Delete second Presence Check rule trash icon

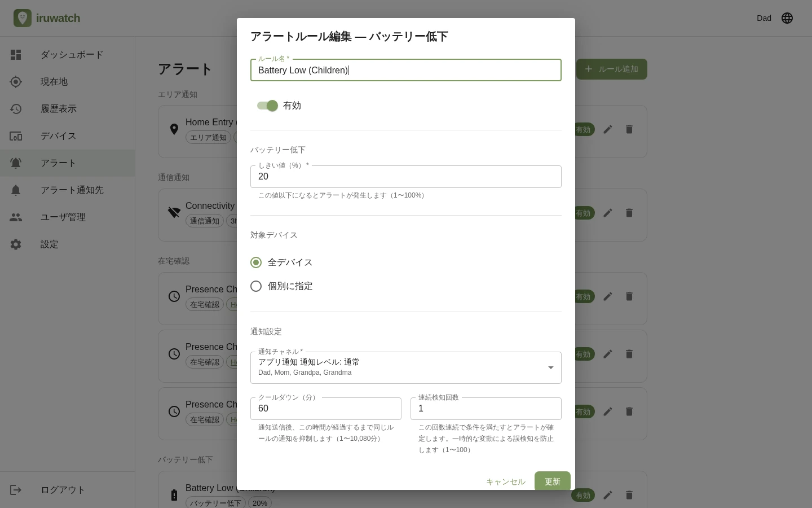tap(629, 354)
